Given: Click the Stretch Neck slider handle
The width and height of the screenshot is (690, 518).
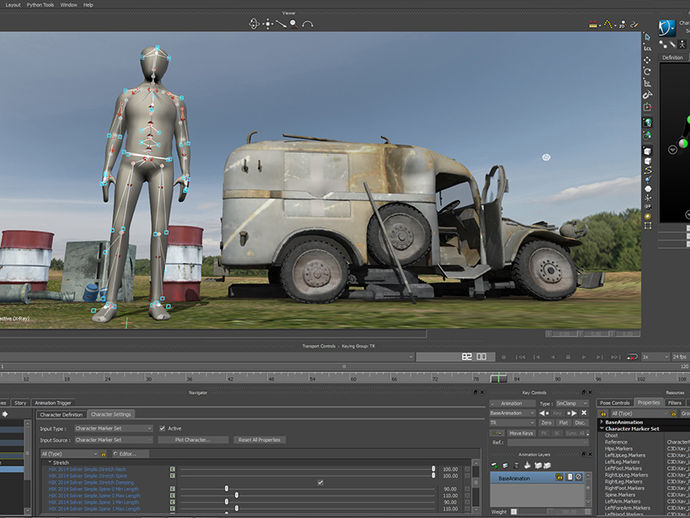Looking at the screenshot, I should click(433, 469).
